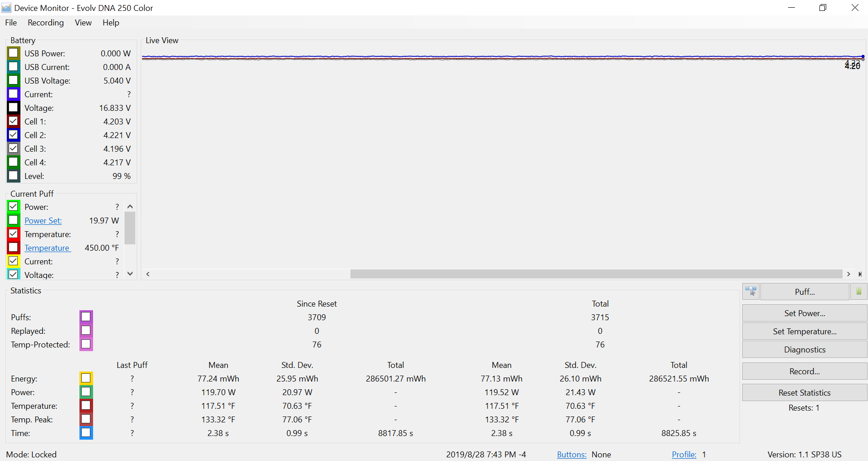Click the Live View horizontal scrollbar thumb
Screen dimensions: 868x461
click(x=596, y=274)
